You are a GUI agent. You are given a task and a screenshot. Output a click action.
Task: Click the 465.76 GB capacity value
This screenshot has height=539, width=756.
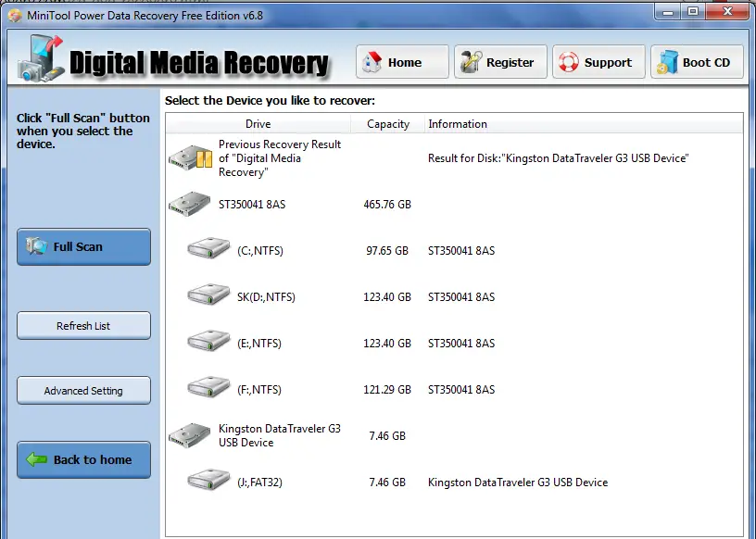(x=387, y=205)
